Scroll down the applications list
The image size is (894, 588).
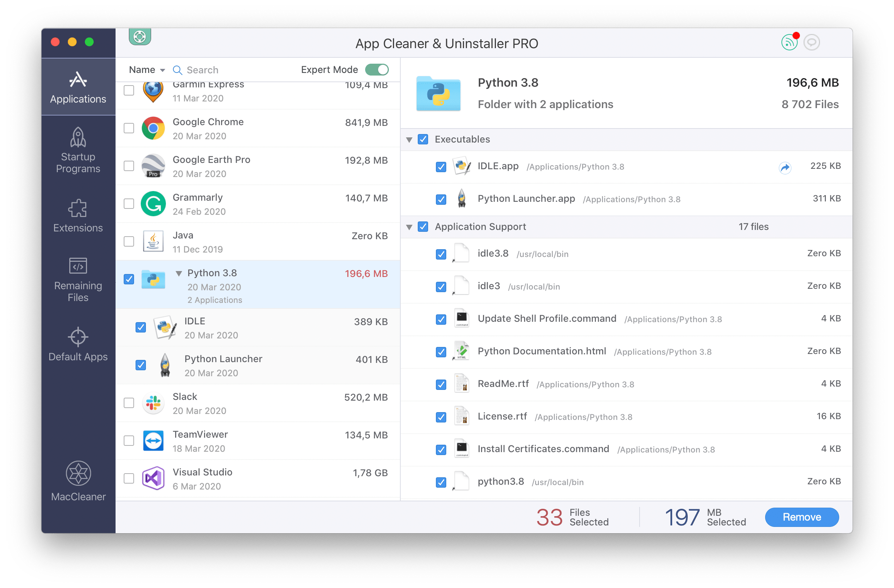tap(399, 499)
